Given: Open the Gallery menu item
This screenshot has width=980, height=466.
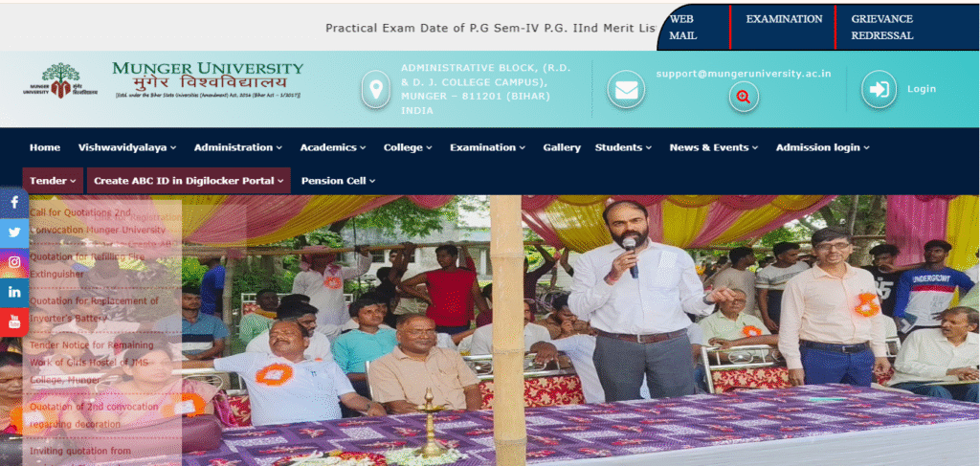Looking at the screenshot, I should click(x=562, y=147).
